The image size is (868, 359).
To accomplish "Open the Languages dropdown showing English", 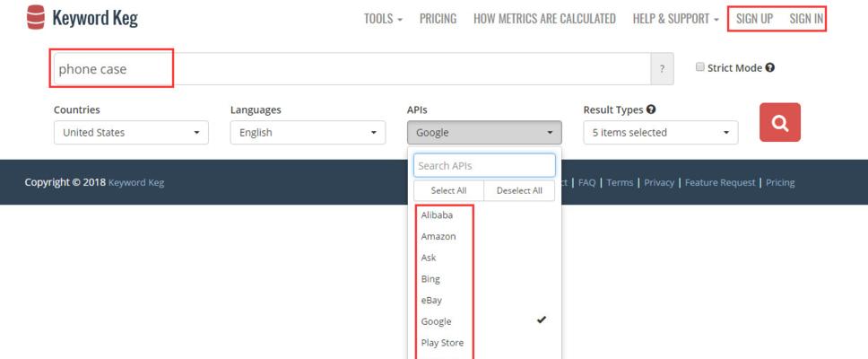I will 308,133.
